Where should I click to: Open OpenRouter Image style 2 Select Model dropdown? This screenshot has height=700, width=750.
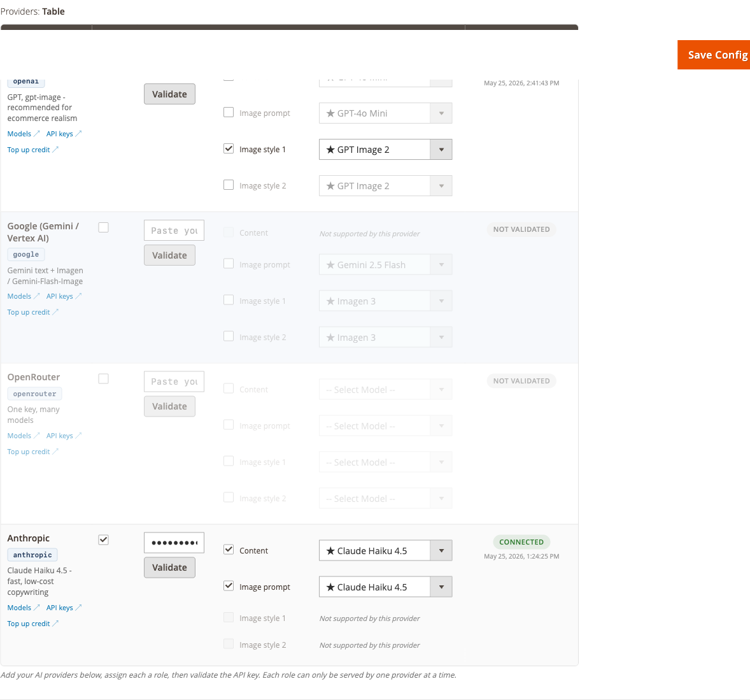386,499
